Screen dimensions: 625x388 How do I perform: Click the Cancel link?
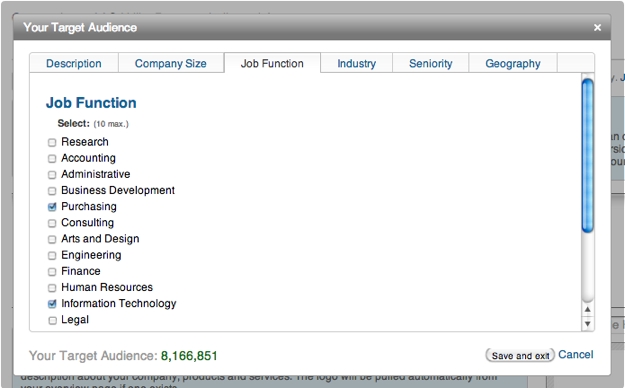click(x=576, y=355)
